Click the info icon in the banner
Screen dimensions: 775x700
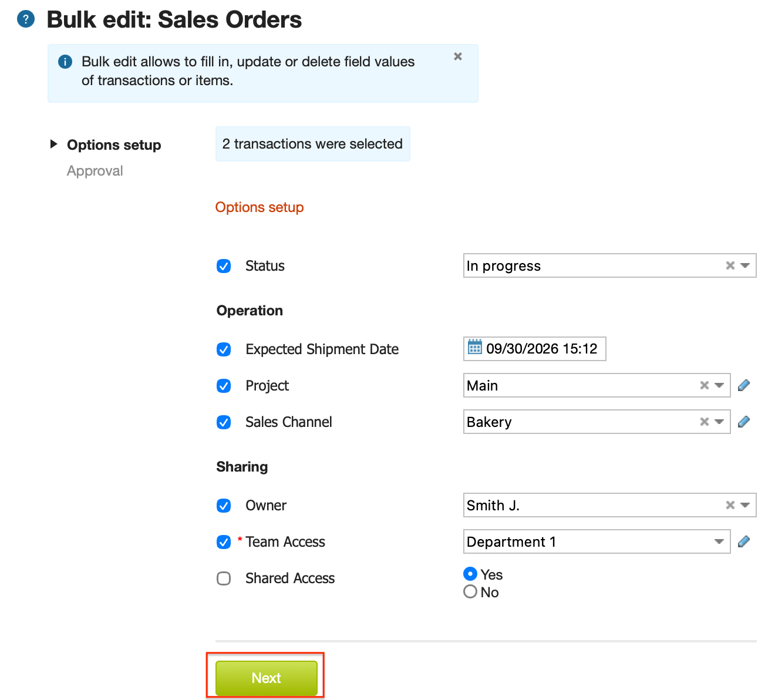pyautogui.click(x=65, y=62)
